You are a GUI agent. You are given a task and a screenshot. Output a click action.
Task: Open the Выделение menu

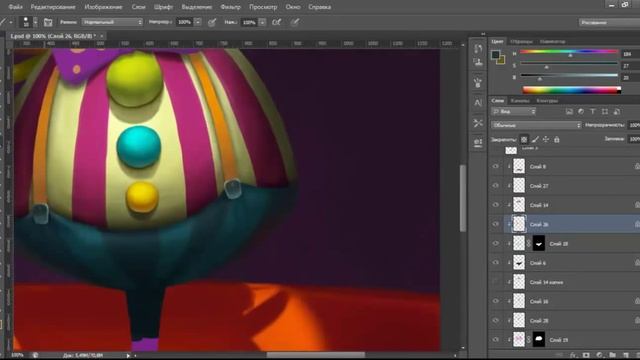197,7
